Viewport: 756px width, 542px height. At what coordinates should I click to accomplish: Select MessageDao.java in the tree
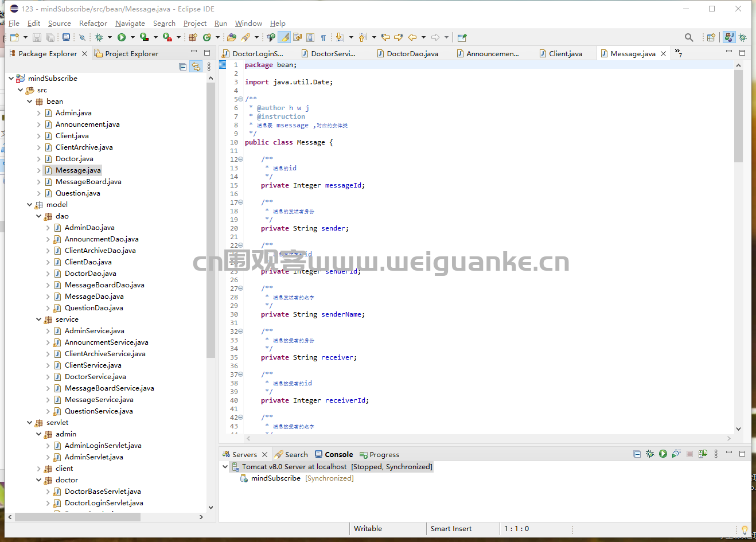(94, 296)
